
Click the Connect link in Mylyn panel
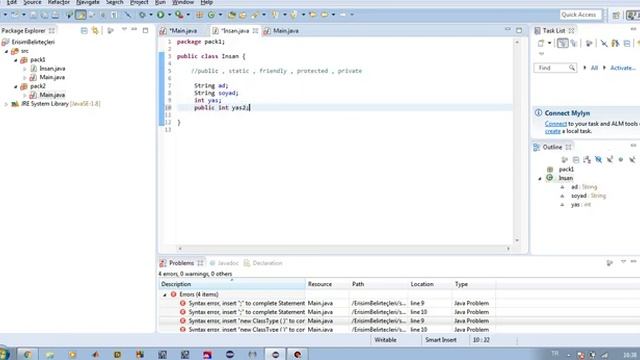tap(556, 123)
